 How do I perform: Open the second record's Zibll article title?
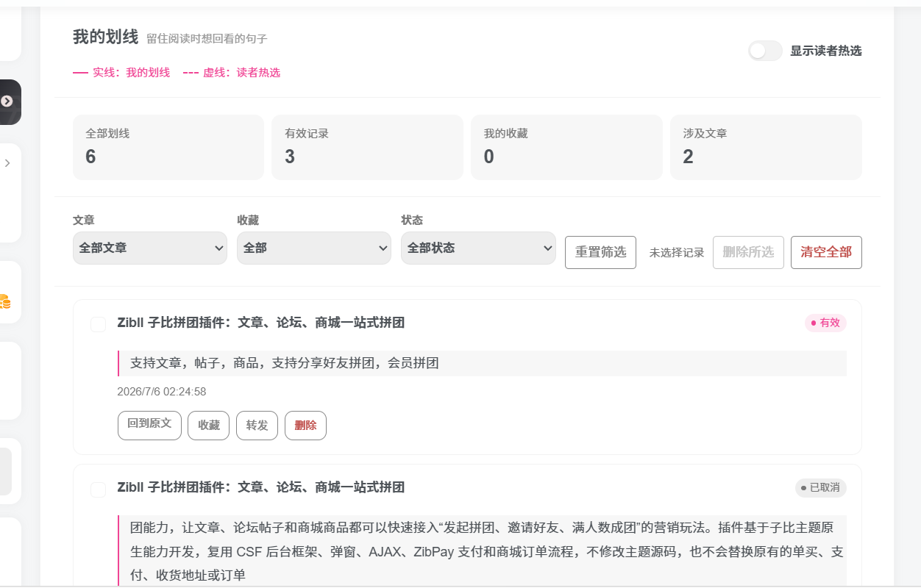click(x=261, y=487)
